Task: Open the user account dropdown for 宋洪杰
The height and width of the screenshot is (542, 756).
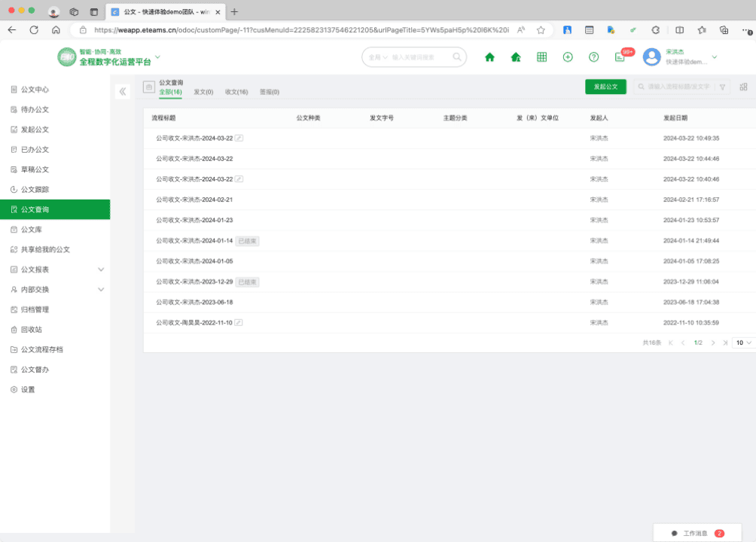Action: pyautogui.click(x=714, y=57)
